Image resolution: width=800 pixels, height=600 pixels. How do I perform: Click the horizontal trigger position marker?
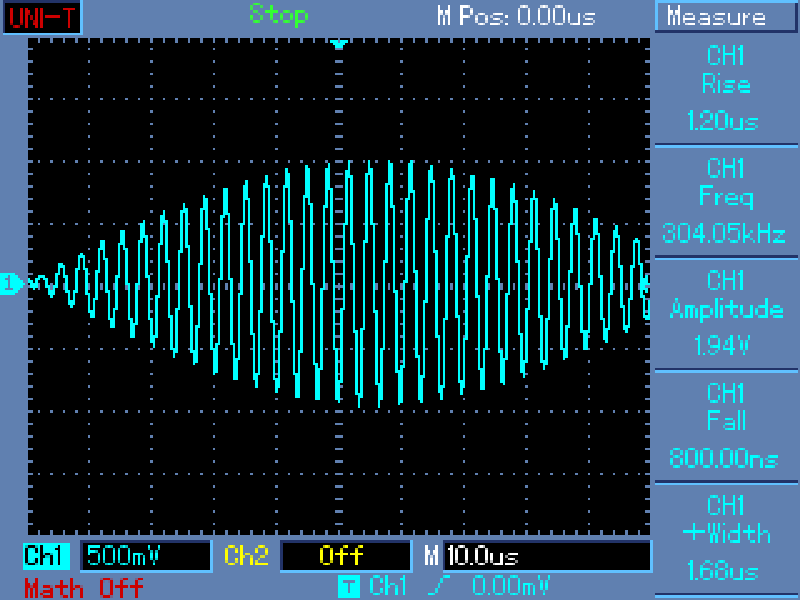(339, 44)
